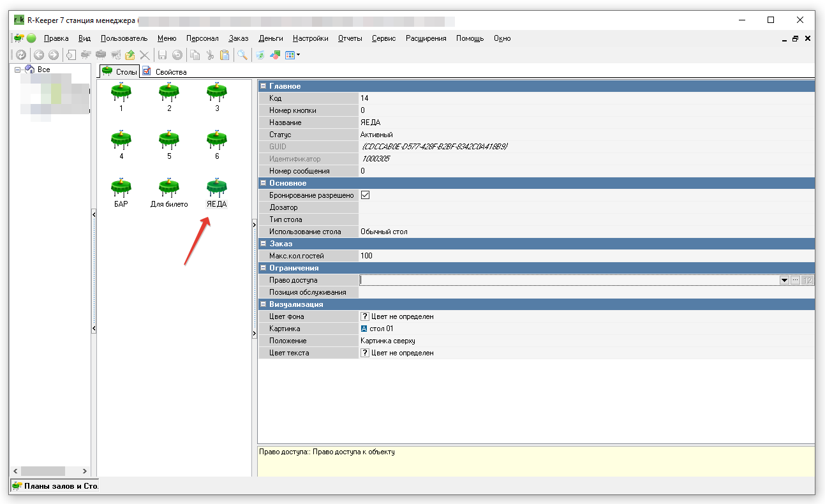Click the copy toolbar icon

(195, 56)
